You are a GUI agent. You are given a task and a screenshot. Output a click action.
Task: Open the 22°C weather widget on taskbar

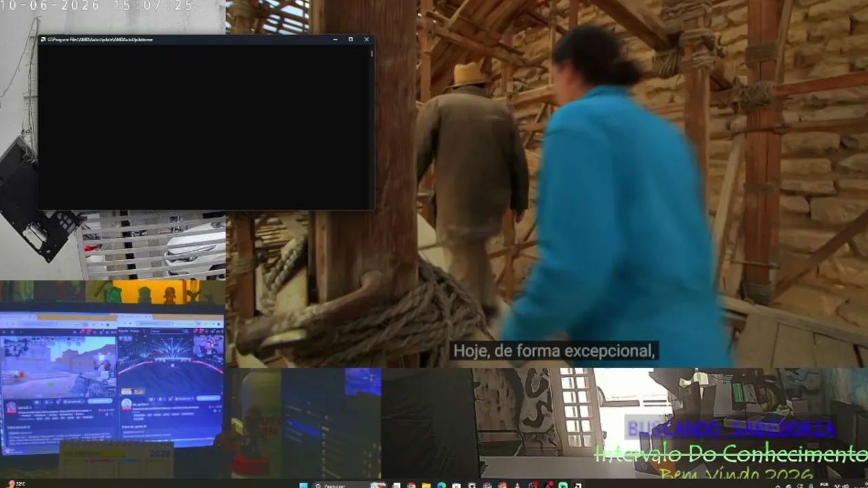click(x=16, y=484)
